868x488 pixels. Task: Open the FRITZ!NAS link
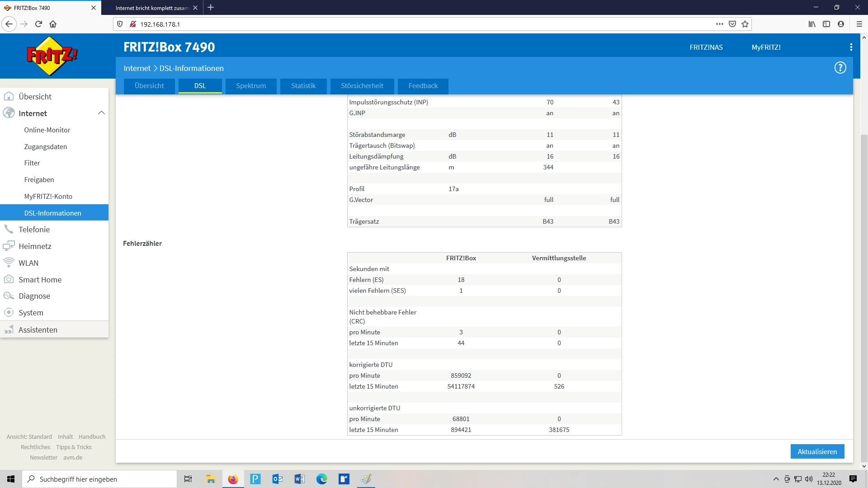pyautogui.click(x=706, y=47)
